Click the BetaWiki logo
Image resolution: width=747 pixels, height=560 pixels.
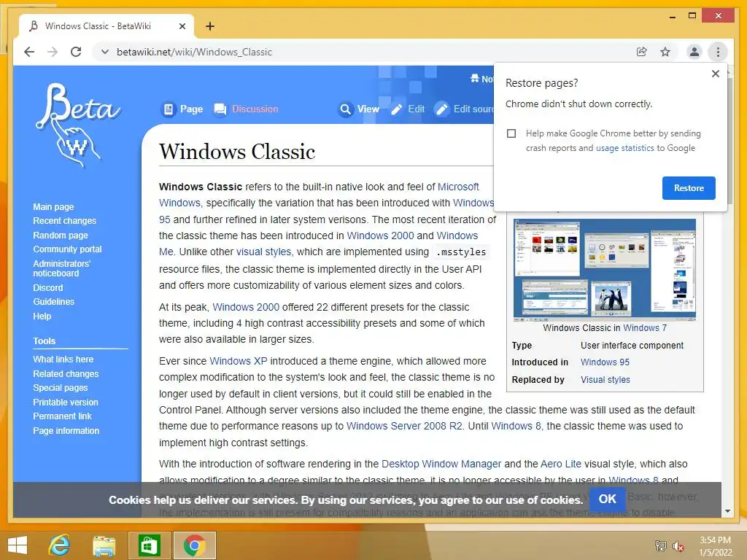(x=79, y=125)
